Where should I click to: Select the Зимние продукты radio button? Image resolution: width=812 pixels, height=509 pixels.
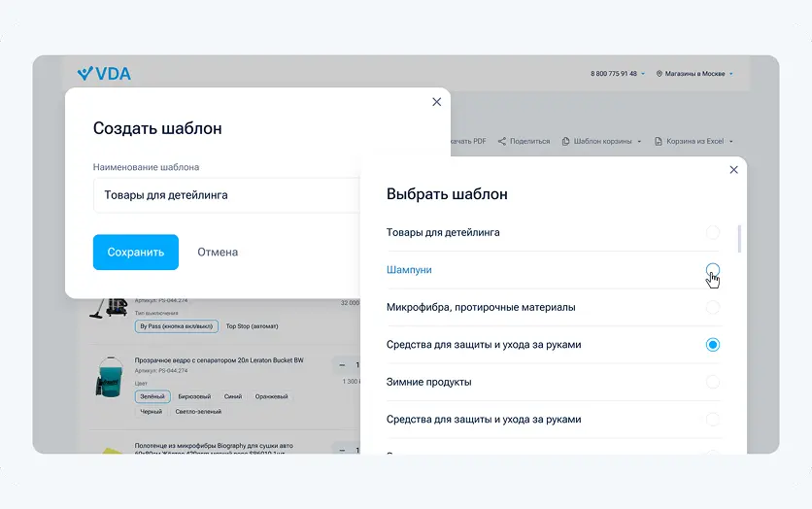(713, 382)
